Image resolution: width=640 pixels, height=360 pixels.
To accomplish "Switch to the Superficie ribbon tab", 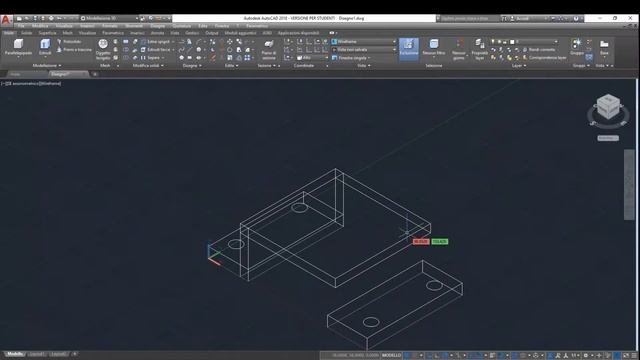I will click(x=47, y=33).
